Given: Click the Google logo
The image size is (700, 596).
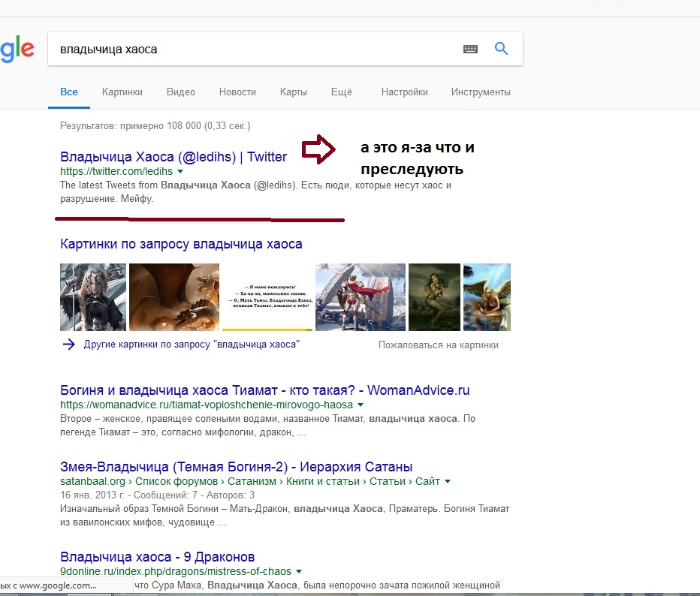Looking at the screenshot, I should [x=17, y=49].
